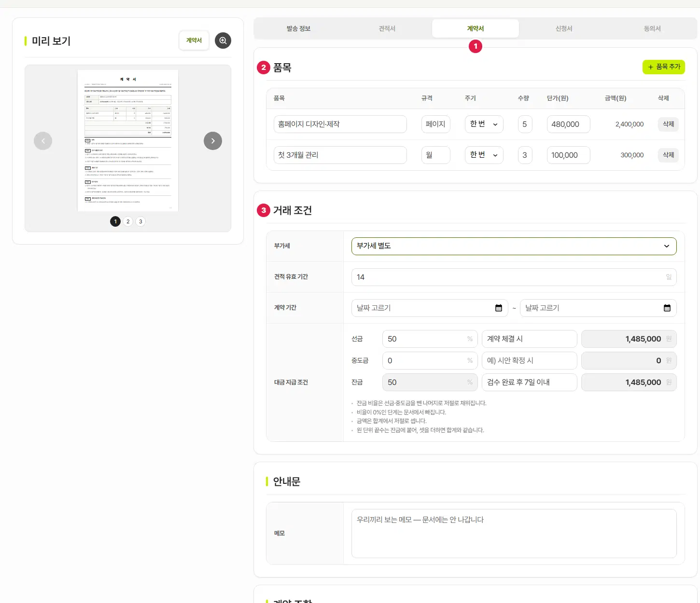Delete the 첫 3개월 관리 item row
This screenshot has height=603, width=700.
pyautogui.click(x=668, y=155)
